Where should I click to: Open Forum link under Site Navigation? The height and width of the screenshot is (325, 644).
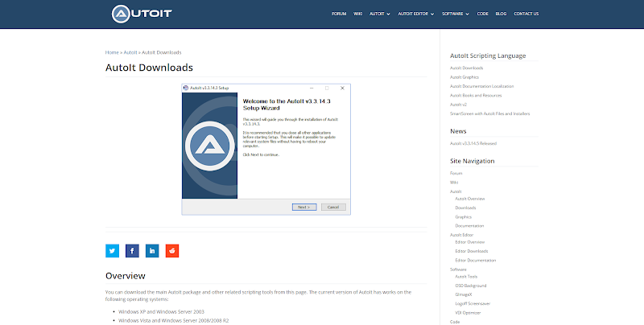point(456,173)
